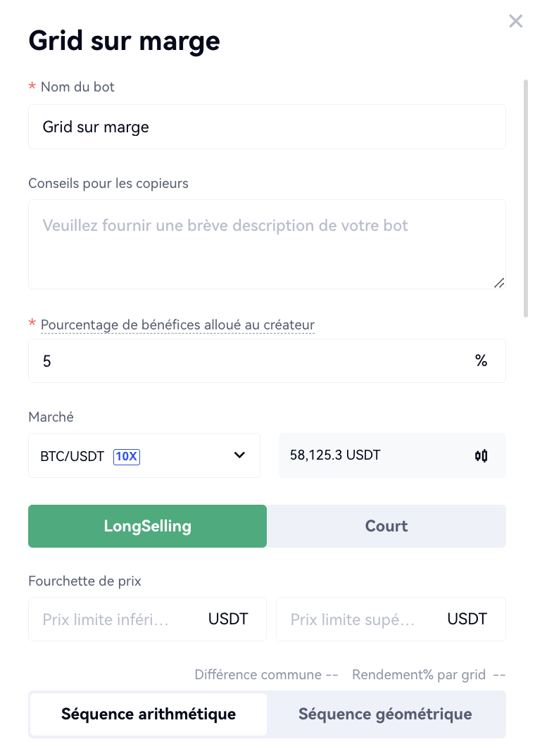Click the percent sign suffix
This screenshot has height=756, width=535.
[481, 361]
